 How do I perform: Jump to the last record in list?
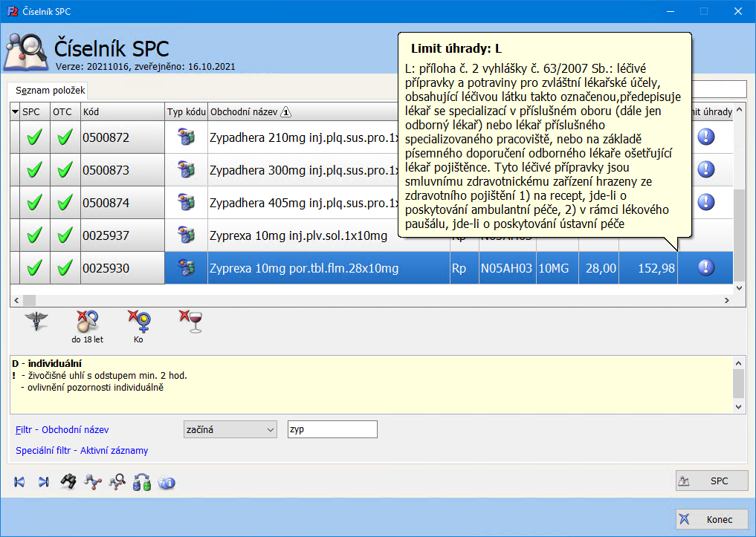(44, 481)
